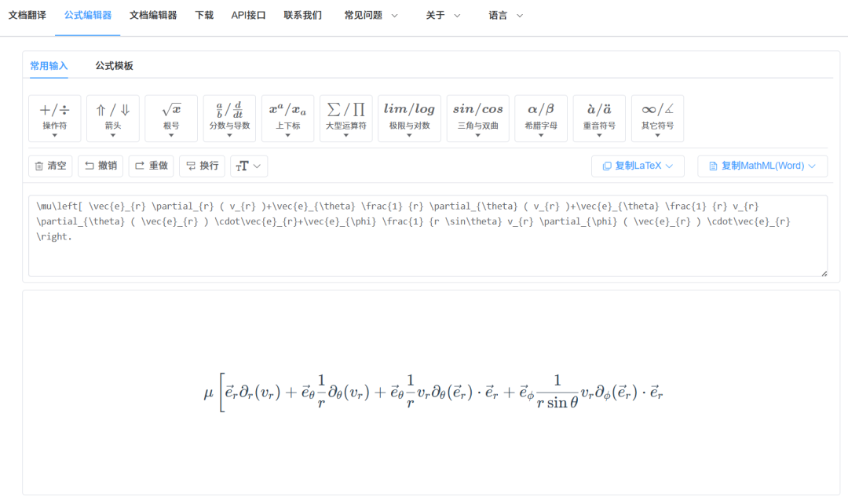Open the 极限与对数 lim/log group

(x=409, y=119)
